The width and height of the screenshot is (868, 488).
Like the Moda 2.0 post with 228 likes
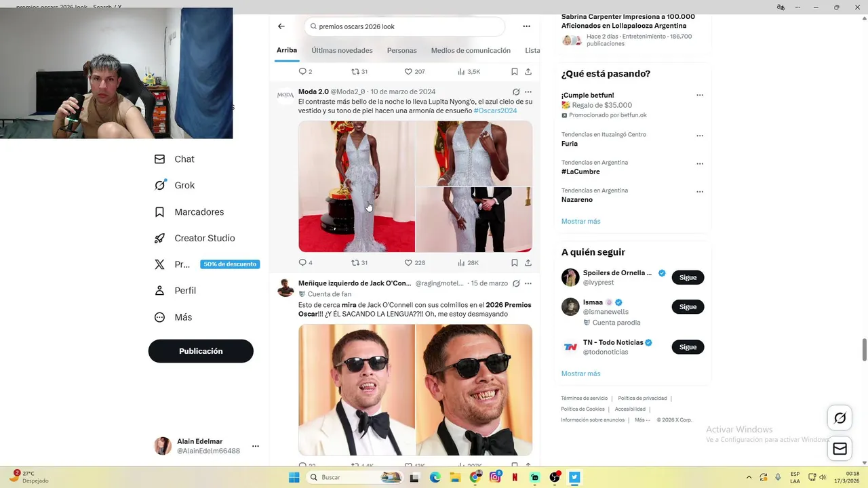click(414, 262)
